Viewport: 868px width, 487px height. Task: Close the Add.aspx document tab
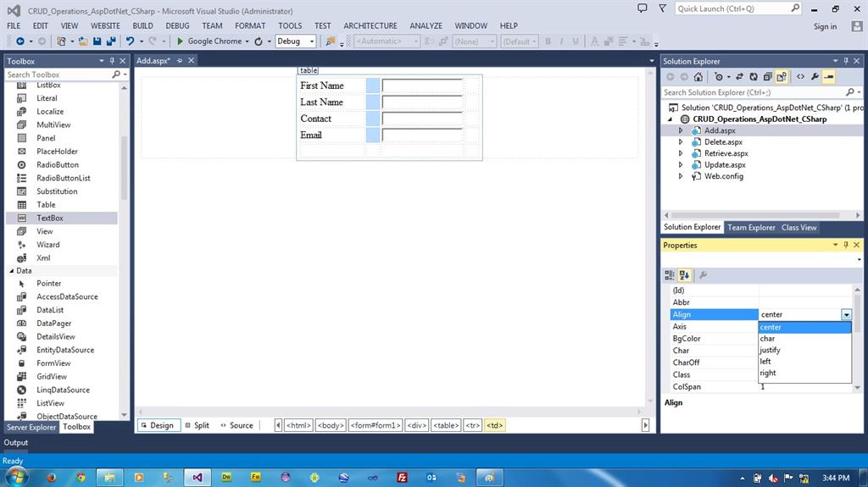point(191,60)
